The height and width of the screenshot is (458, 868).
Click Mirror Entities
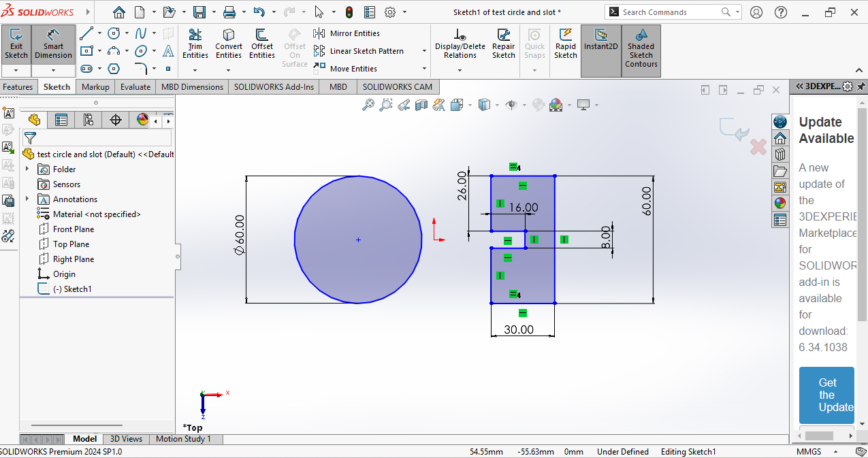pyautogui.click(x=347, y=33)
